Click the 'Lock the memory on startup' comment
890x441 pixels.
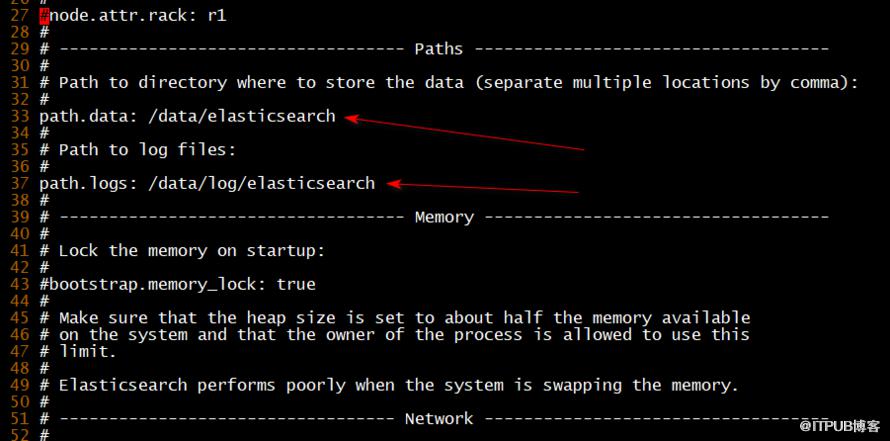[192, 251]
